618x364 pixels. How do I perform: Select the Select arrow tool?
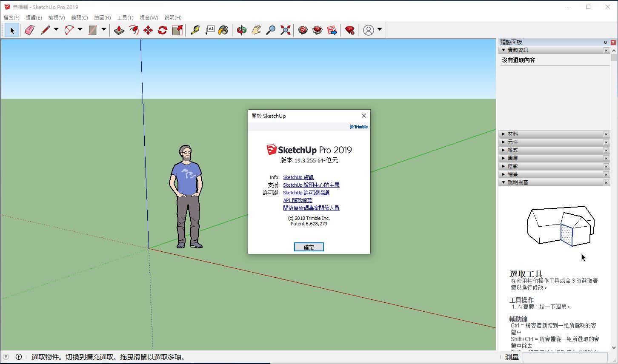[x=12, y=30]
